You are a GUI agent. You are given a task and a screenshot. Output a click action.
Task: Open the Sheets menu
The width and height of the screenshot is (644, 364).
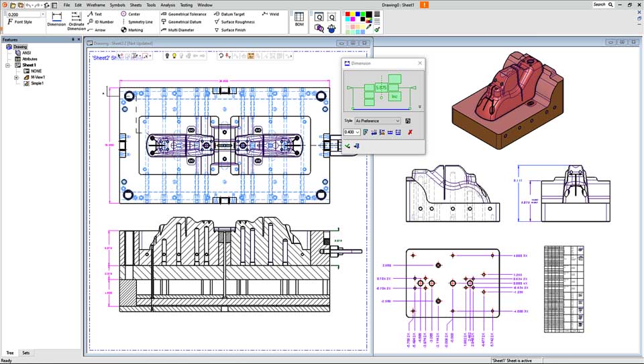pos(136,5)
